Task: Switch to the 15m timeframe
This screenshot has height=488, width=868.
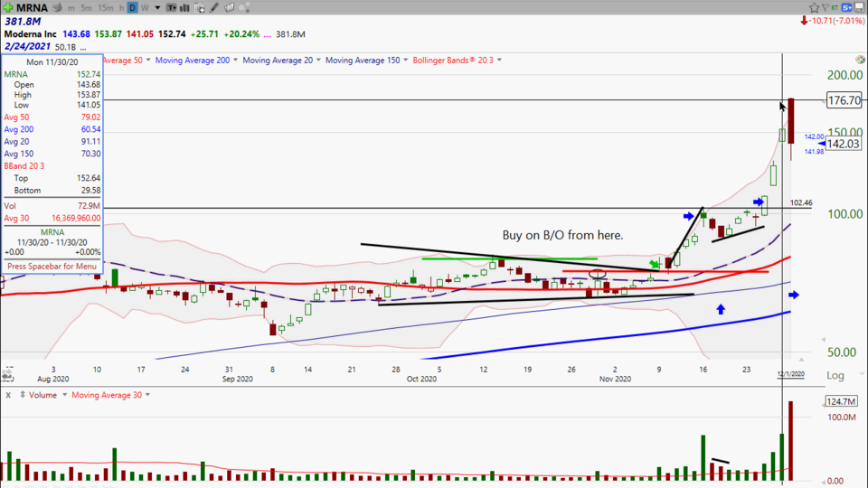Action: (105, 8)
